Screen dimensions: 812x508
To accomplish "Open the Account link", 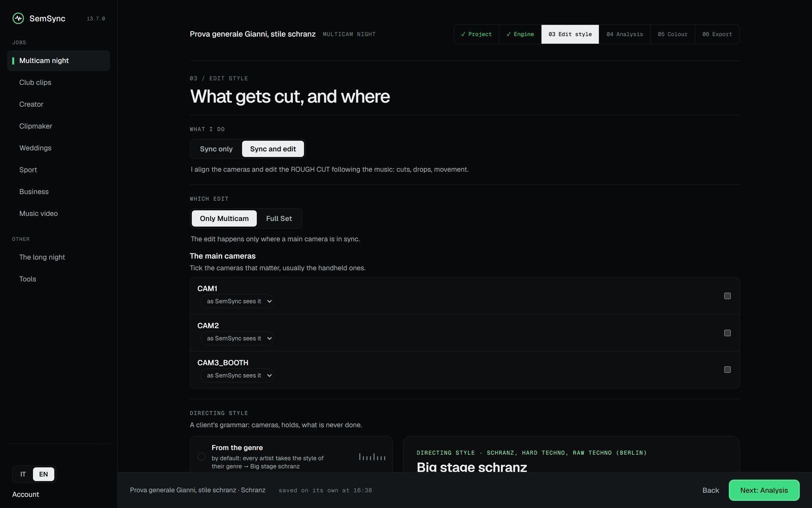I will tap(25, 494).
